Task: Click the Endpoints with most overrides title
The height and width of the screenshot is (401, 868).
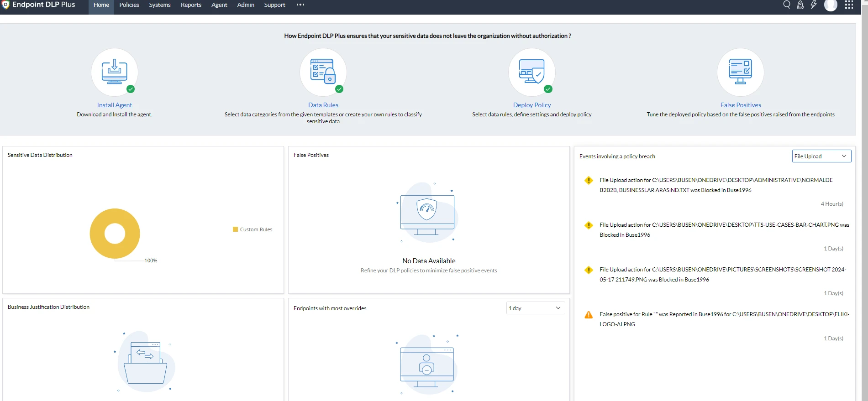Action: click(x=330, y=308)
